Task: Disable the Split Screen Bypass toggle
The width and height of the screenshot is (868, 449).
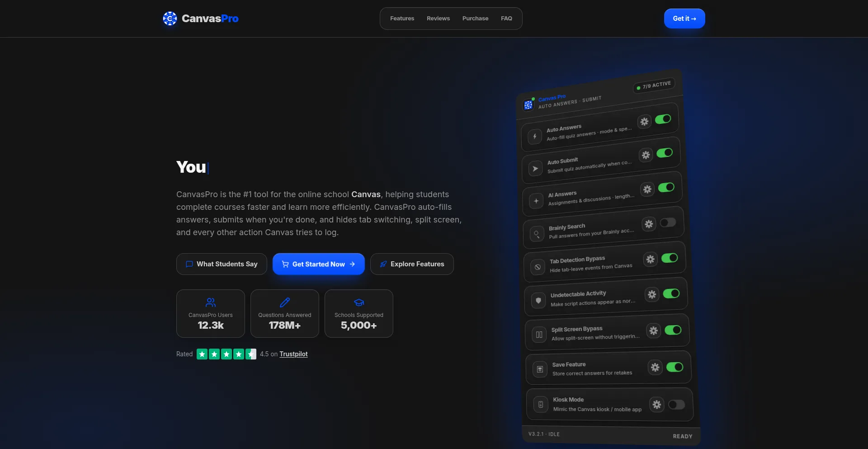Action: click(673, 330)
